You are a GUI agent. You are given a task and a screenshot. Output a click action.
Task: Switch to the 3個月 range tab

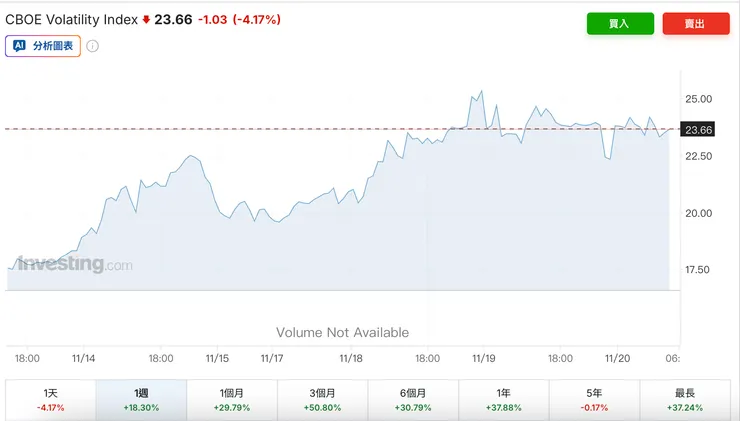(322, 399)
